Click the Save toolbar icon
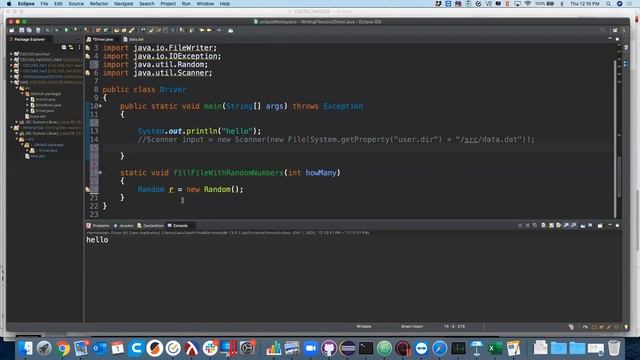 [22, 30]
